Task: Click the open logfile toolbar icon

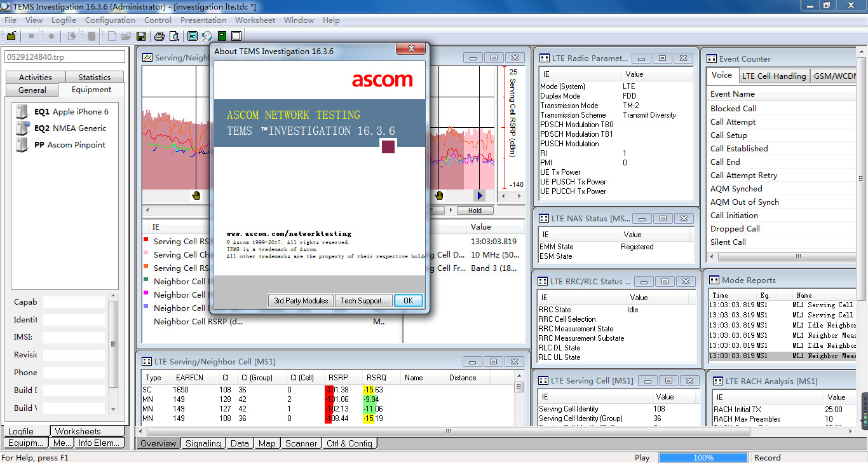Action: click(12, 36)
